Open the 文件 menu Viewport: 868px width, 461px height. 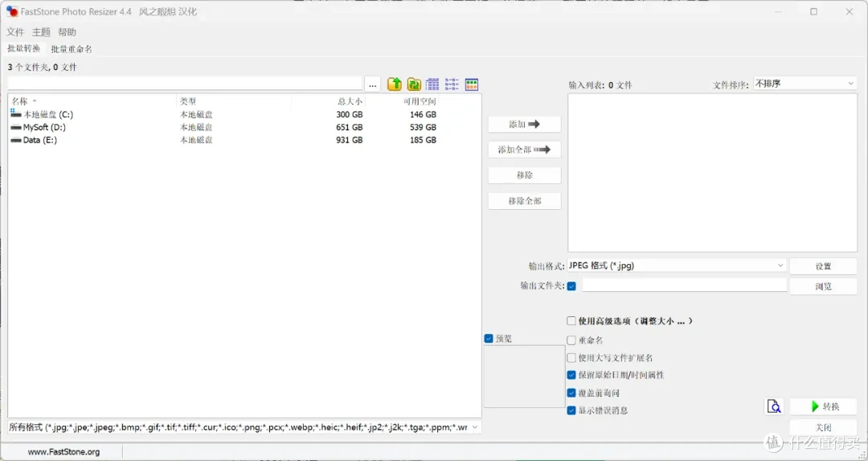point(15,32)
